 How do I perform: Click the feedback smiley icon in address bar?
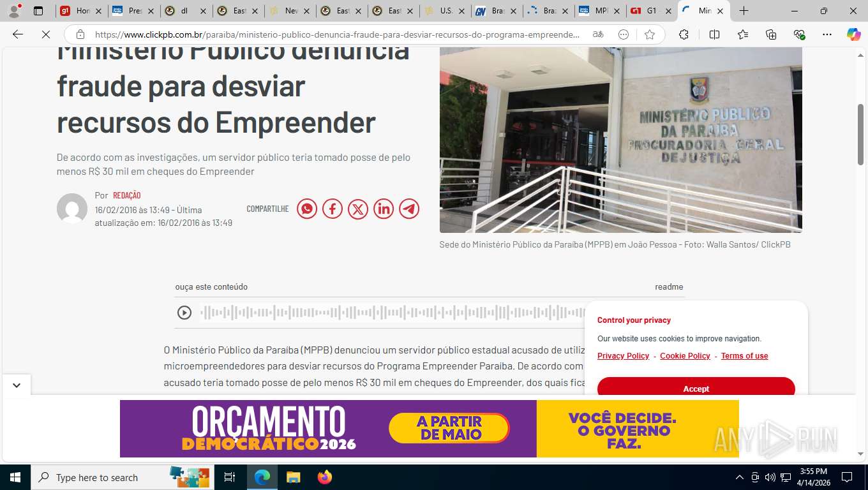click(x=624, y=34)
